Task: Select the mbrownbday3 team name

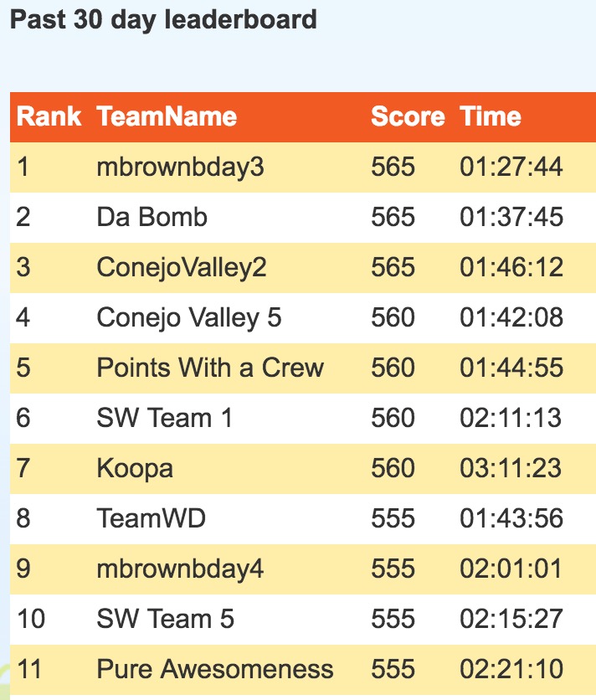Action: click(x=180, y=167)
